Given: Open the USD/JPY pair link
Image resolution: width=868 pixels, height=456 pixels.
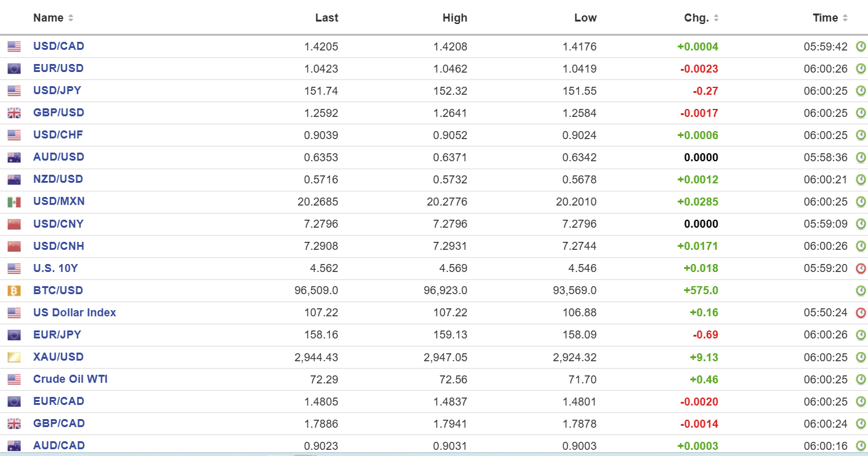Looking at the screenshot, I should [x=57, y=90].
